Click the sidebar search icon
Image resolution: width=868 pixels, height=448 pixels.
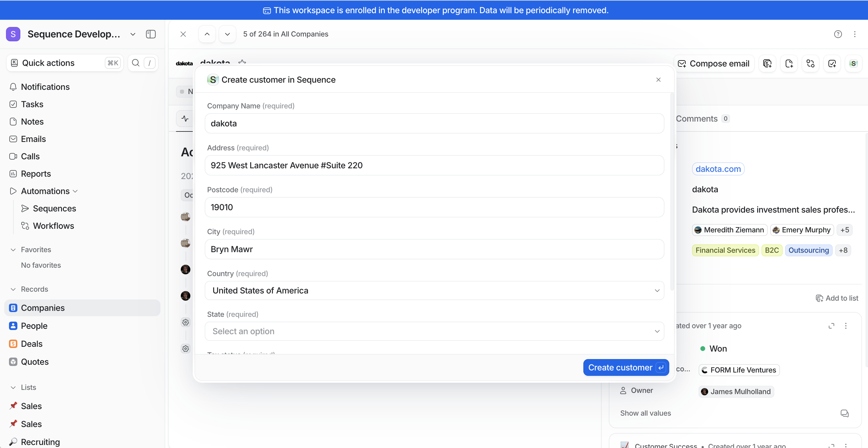point(136,63)
